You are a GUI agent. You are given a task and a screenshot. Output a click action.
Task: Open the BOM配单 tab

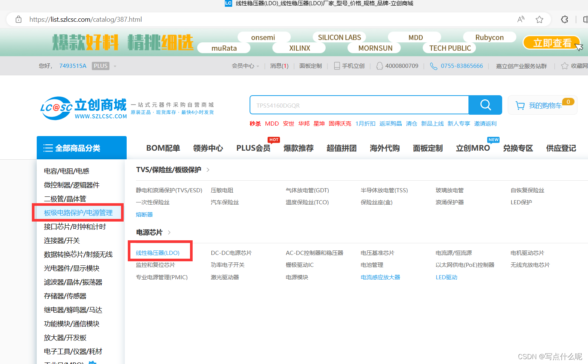click(163, 148)
